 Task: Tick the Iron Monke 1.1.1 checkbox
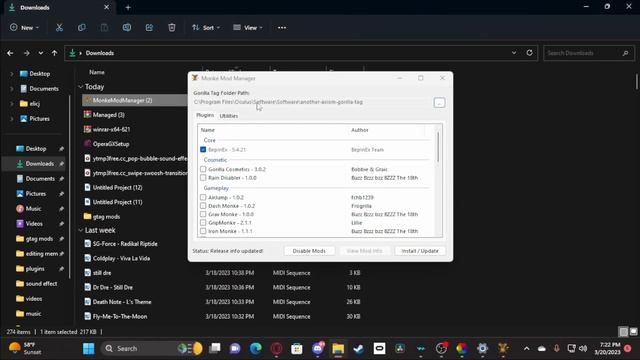click(203, 231)
